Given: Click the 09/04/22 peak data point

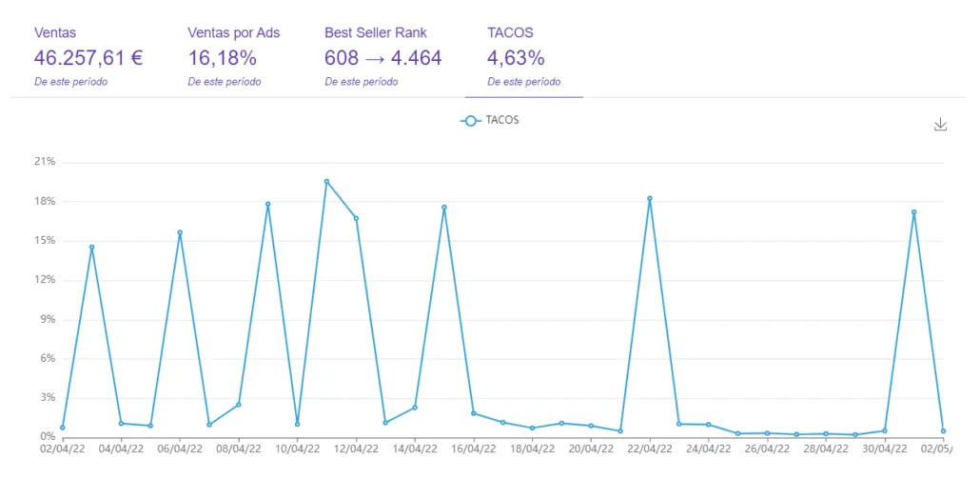Looking at the screenshot, I should click(267, 204).
